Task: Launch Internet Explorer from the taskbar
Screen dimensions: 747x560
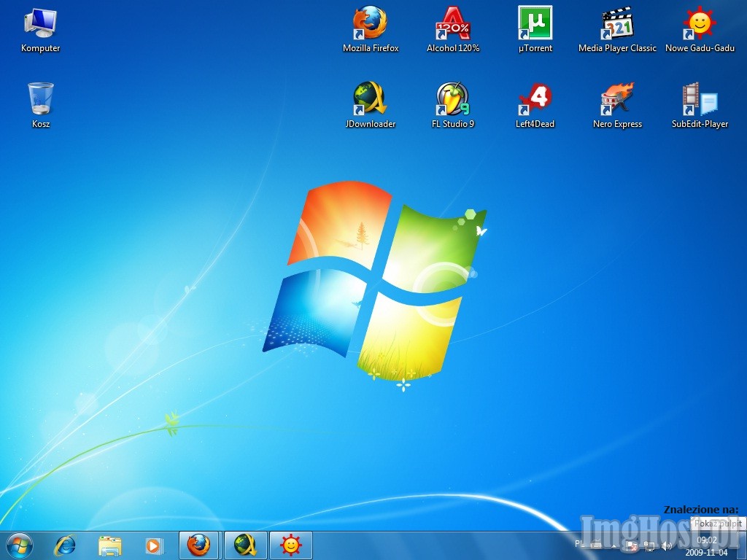Action: tap(65, 545)
